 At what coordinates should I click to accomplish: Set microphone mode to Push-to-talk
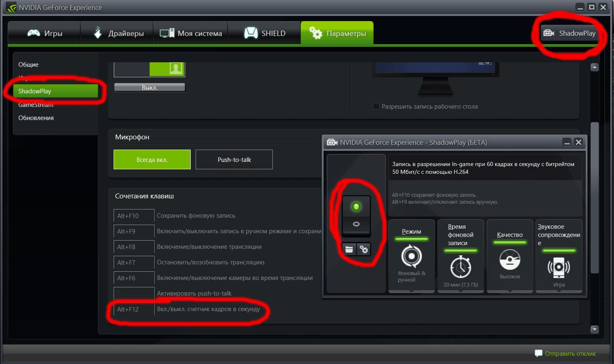point(234,159)
